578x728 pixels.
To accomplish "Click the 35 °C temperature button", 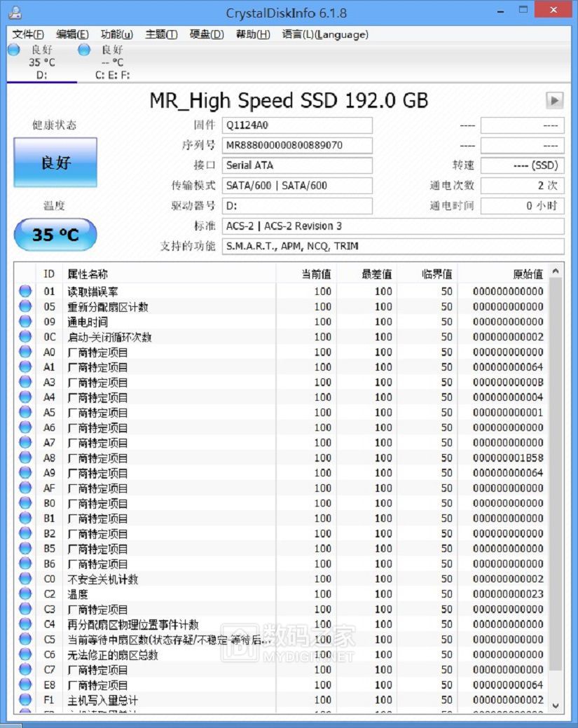I will pyautogui.click(x=55, y=234).
